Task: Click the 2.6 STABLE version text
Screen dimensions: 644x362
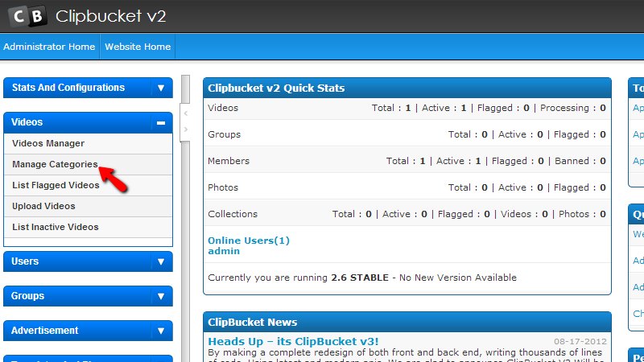Action: coord(360,278)
